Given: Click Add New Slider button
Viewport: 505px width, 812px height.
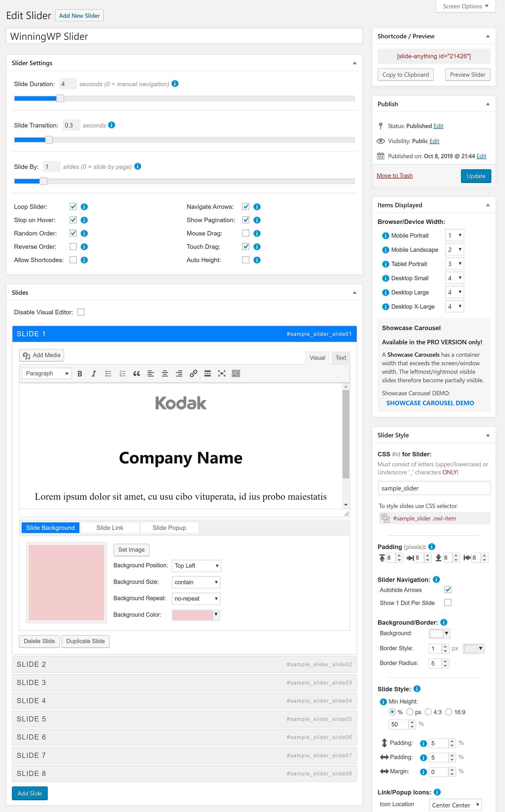Looking at the screenshot, I should pyautogui.click(x=80, y=16).
